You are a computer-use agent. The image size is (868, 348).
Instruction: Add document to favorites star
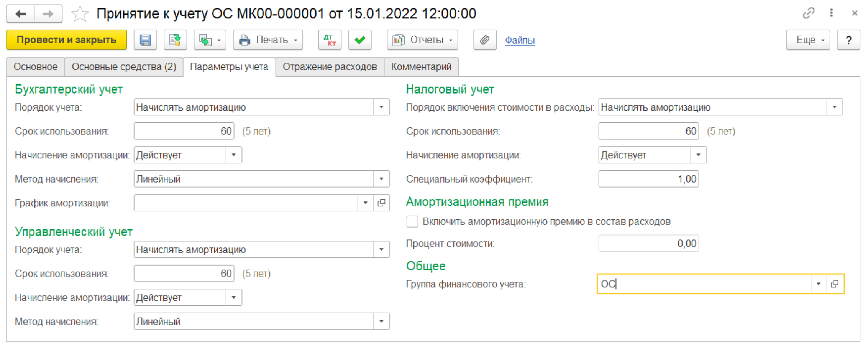tap(80, 14)
